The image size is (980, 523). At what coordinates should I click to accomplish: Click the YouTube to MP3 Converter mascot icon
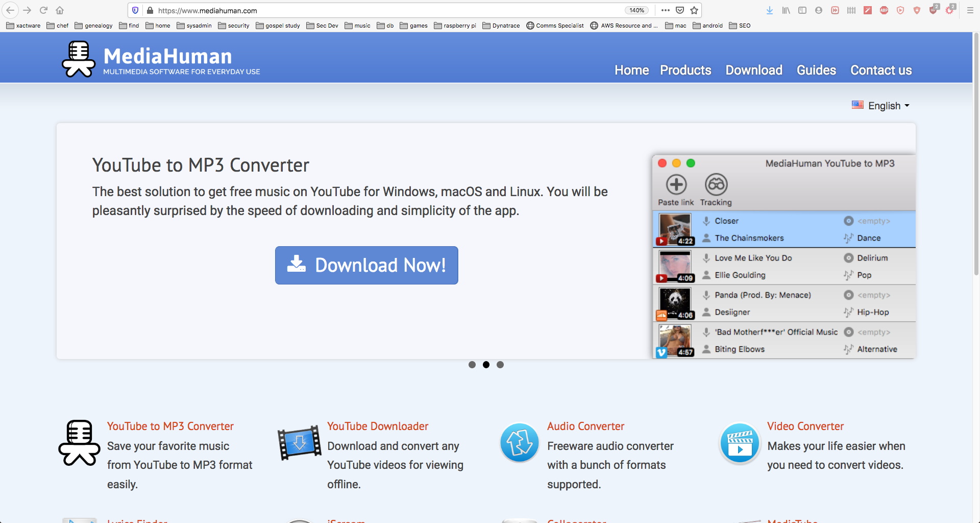click(79, 443)
